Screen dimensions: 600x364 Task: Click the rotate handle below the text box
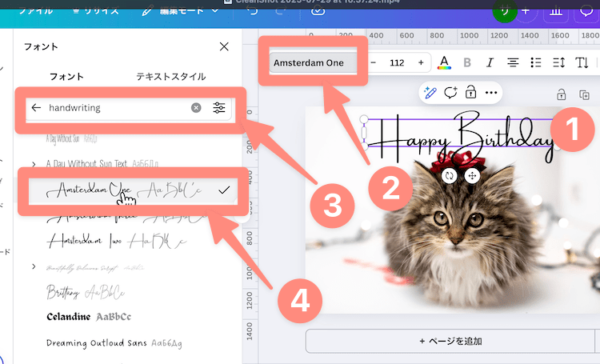[x=449, y=176]
